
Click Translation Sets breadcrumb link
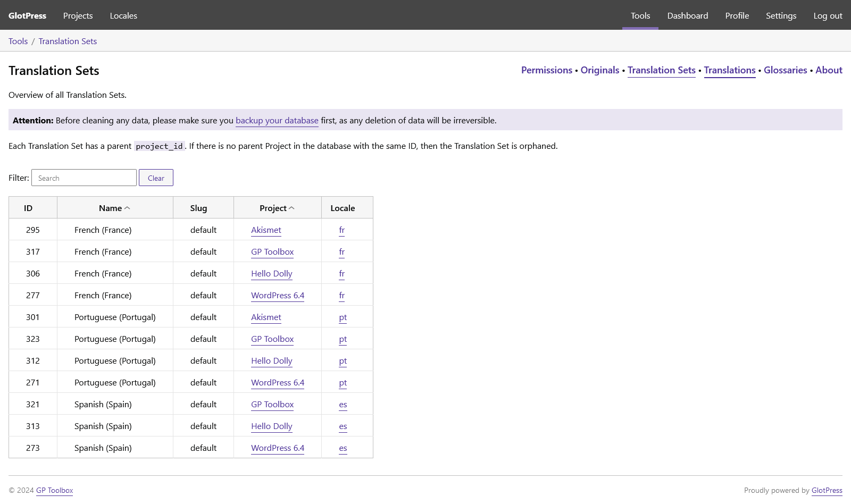click(x=68, y=41)
